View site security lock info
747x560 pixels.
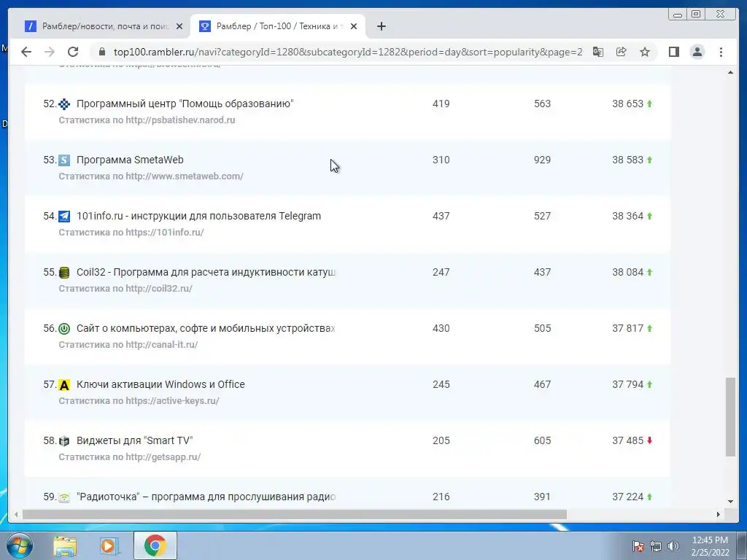[x=102, y=52]
